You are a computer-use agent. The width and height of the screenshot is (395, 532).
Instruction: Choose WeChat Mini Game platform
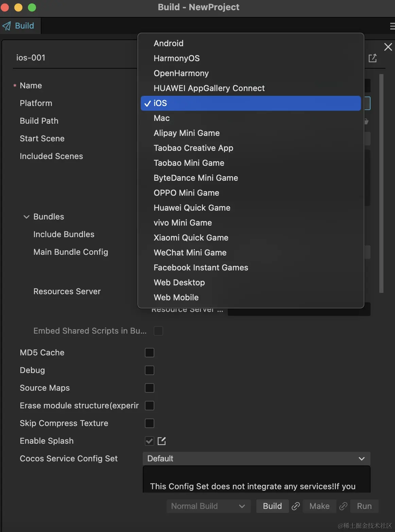251,253
